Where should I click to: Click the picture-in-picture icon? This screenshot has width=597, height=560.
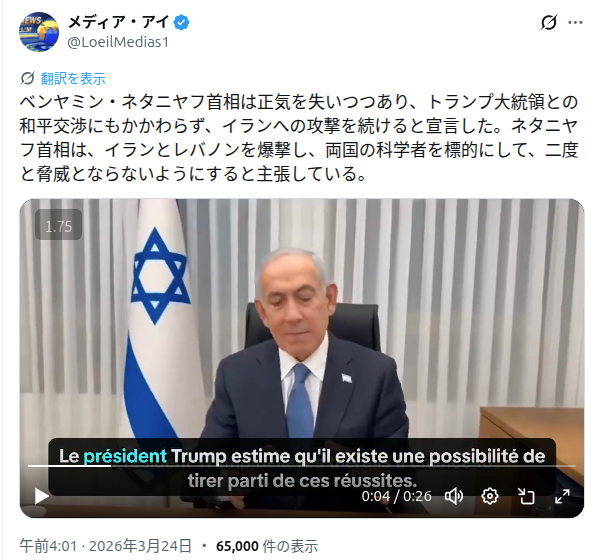[x=526, y=496]
